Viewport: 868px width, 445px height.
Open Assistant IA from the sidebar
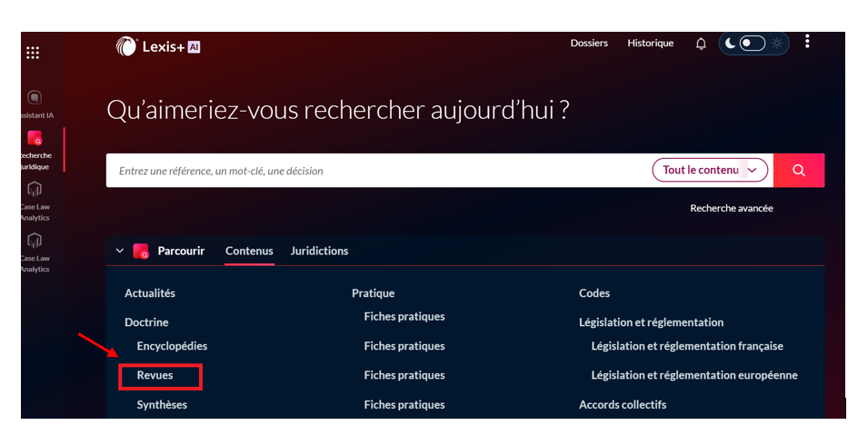[35, 98]
